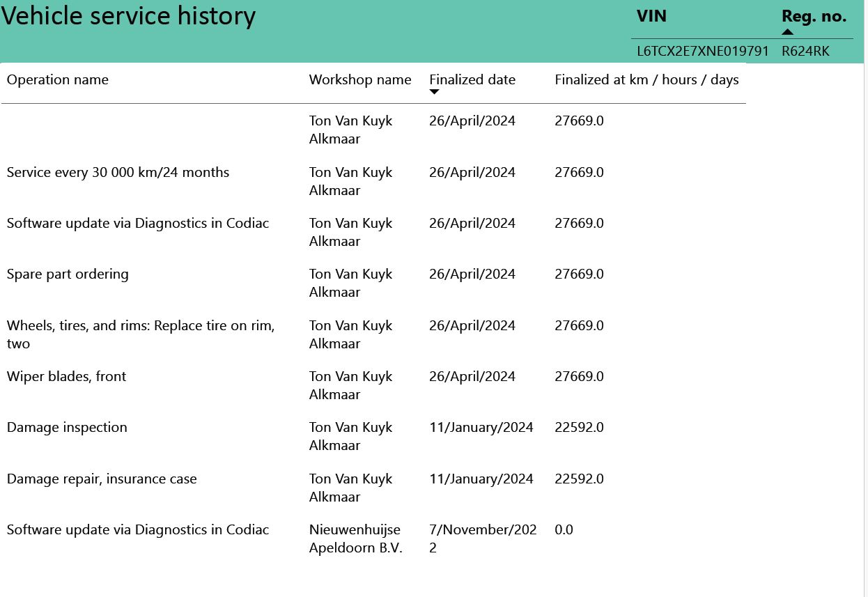Click the Operation name column header
The width and height of the screenshot is (868, 597).
tap(58, 79)
